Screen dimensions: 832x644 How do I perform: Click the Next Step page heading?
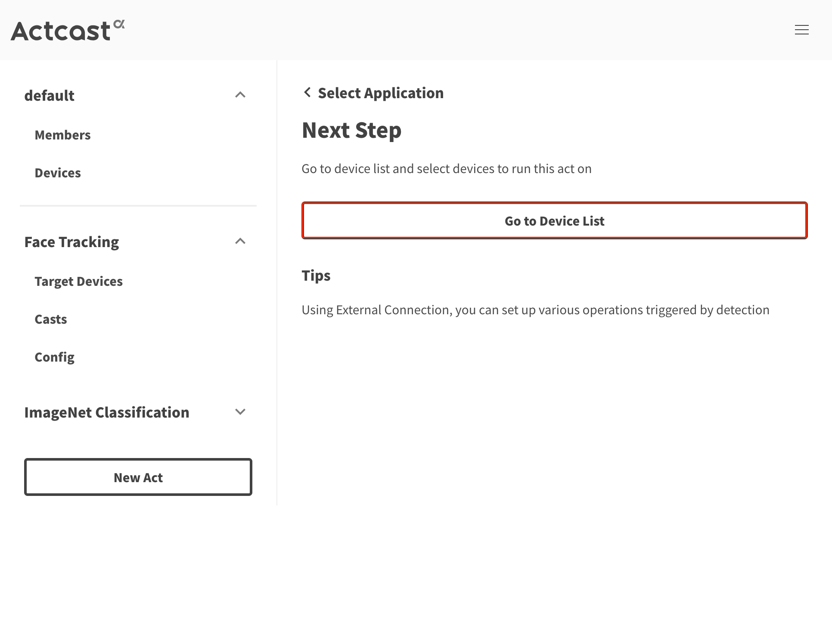pyautogui.click(x=351, y=130)
